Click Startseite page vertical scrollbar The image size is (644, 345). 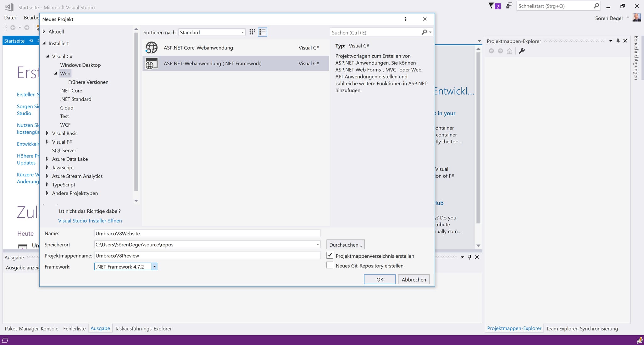[x=478, y=138]
